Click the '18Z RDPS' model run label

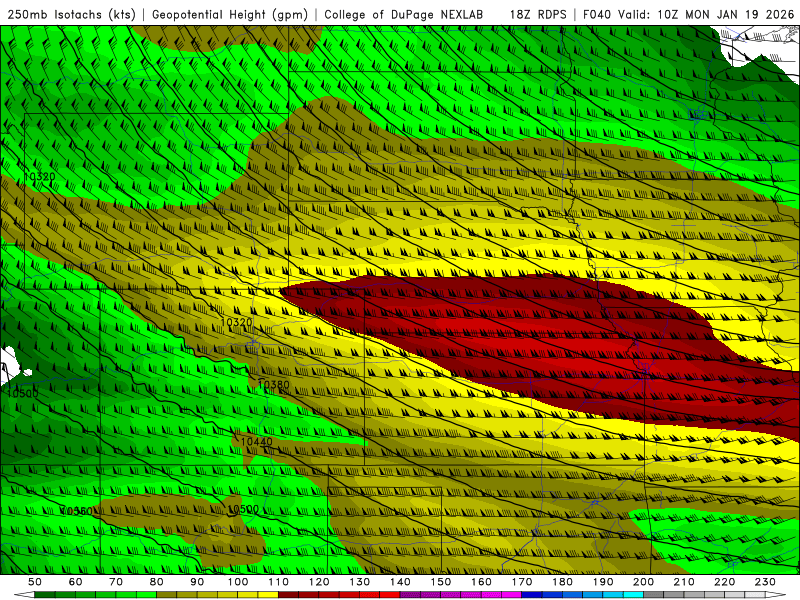click(538, 15)
